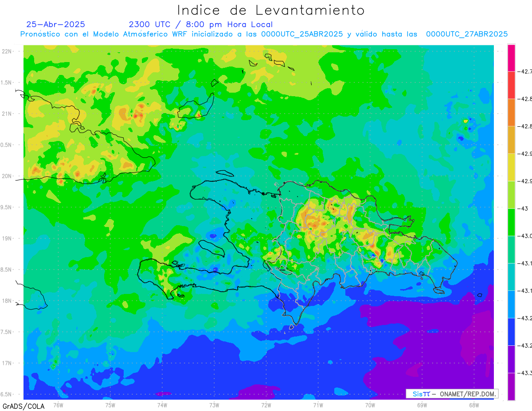This screenshot has height=411, width=532.
Task: Click the '74W' longitude axis label
Action: 162,405
